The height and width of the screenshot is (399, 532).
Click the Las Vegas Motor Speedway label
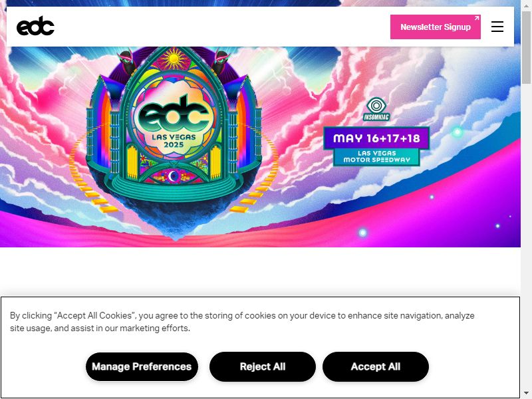tap(376, 157)
